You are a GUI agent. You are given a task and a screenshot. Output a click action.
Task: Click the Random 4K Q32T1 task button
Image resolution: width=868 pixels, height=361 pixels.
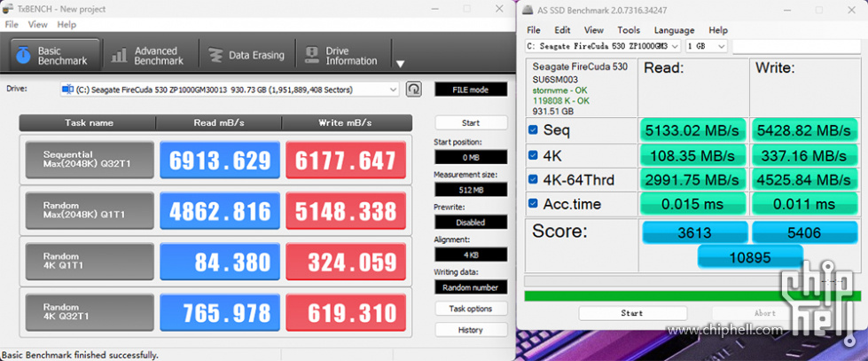click(90, 312)
